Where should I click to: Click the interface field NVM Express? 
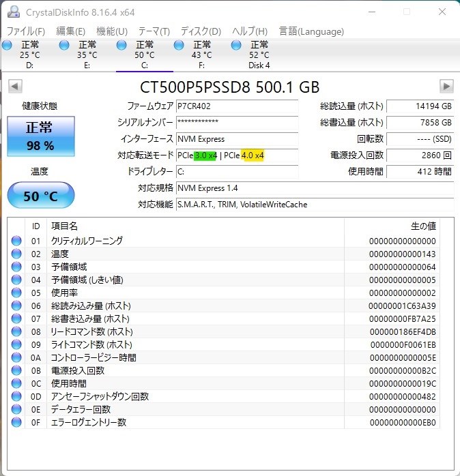237,139
